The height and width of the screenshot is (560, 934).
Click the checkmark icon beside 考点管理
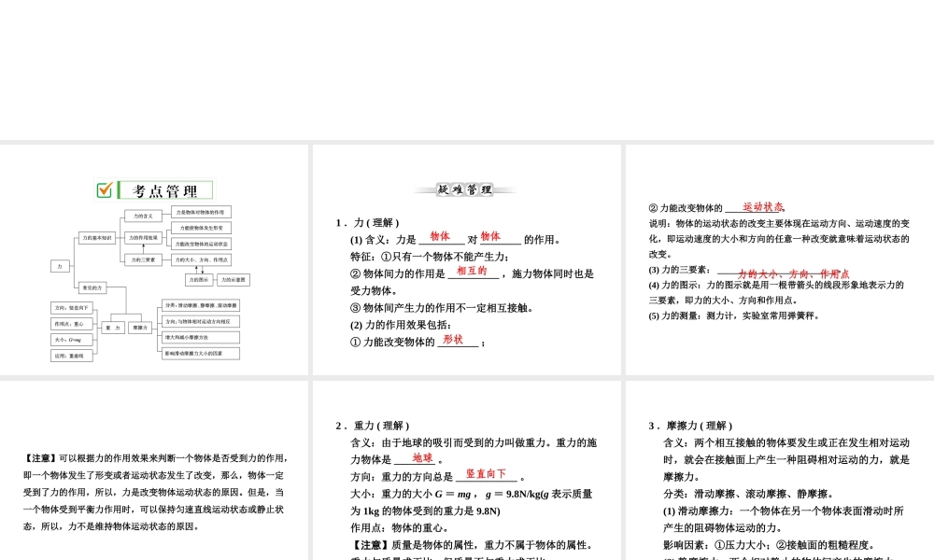coord(105,189)
